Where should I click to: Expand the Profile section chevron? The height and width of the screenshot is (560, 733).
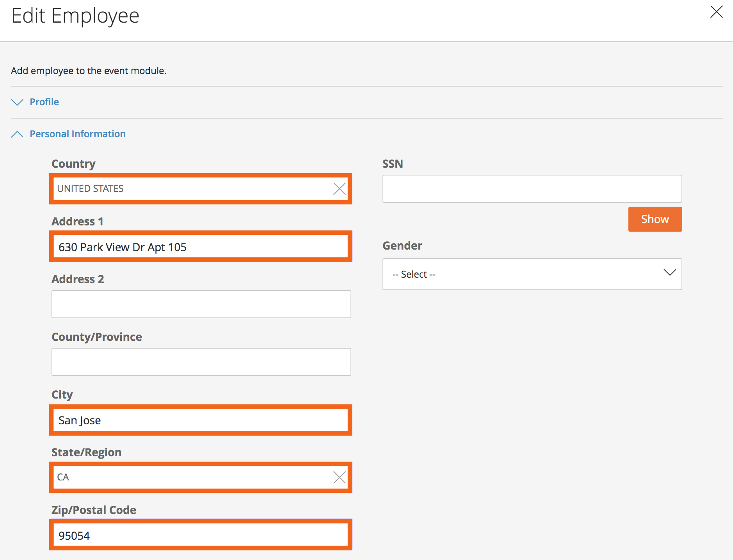pyautogui.click(x=17, y=102)
